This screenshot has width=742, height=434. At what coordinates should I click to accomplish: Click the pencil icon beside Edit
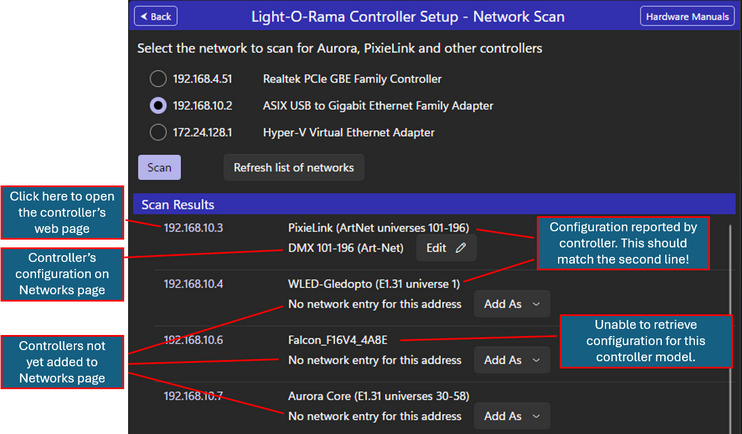461,248
